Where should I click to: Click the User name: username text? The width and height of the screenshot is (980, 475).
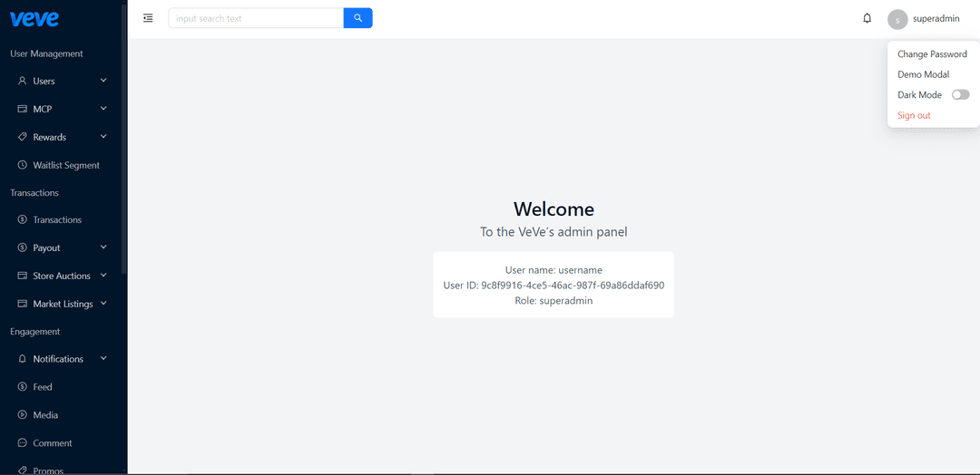pyautogui.click(x=554, y=270)
